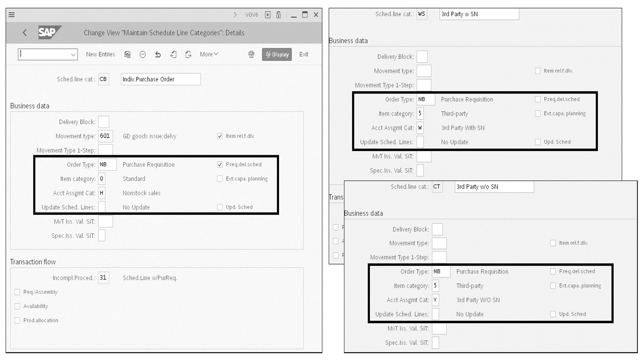Click the Undo icon in toolbar
The image size is (644, 361).
tap(158, 54)
